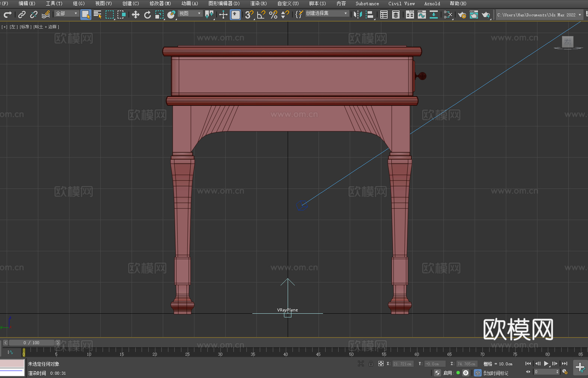
Task: Open the 创建(C) menu
Action: tap(130, 3)
